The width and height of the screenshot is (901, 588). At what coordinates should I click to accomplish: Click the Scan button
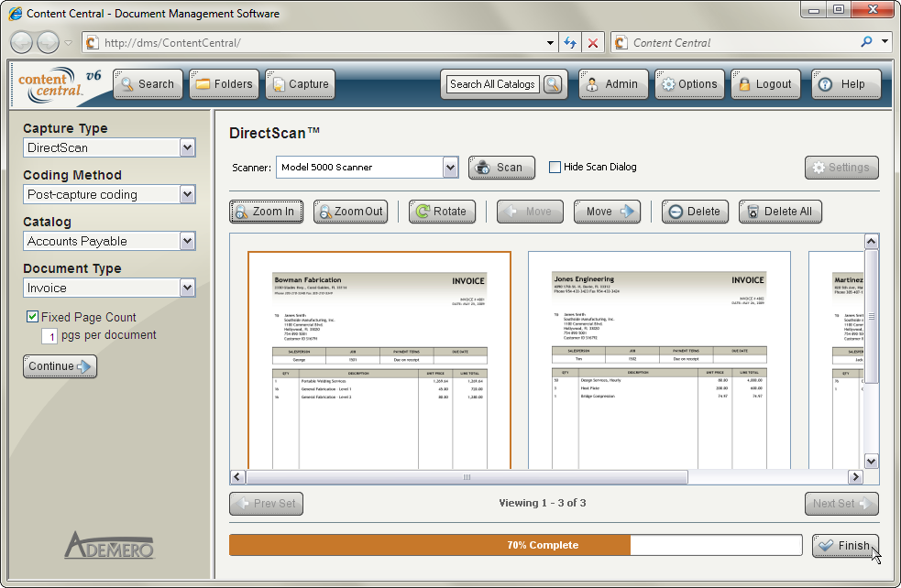(x=501, y=168)
